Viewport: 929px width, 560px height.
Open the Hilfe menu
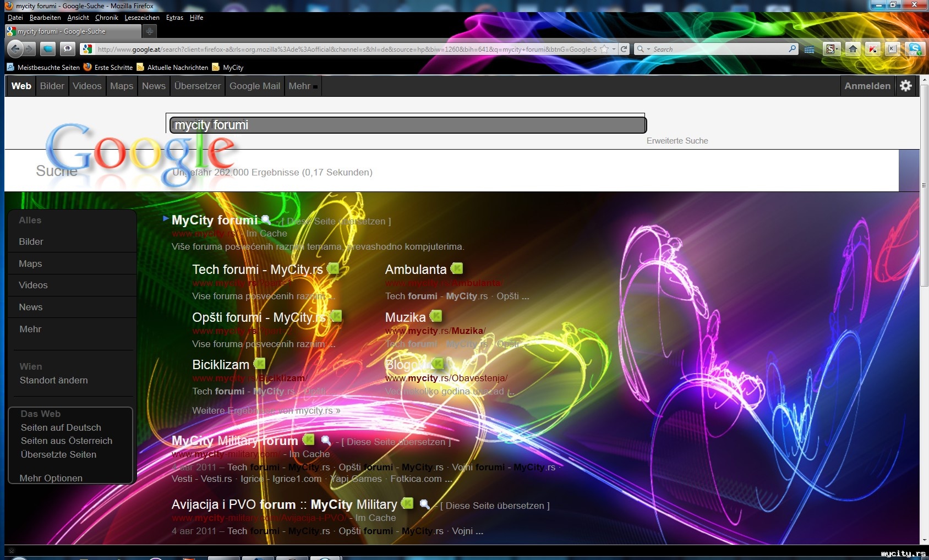[196, 18]
